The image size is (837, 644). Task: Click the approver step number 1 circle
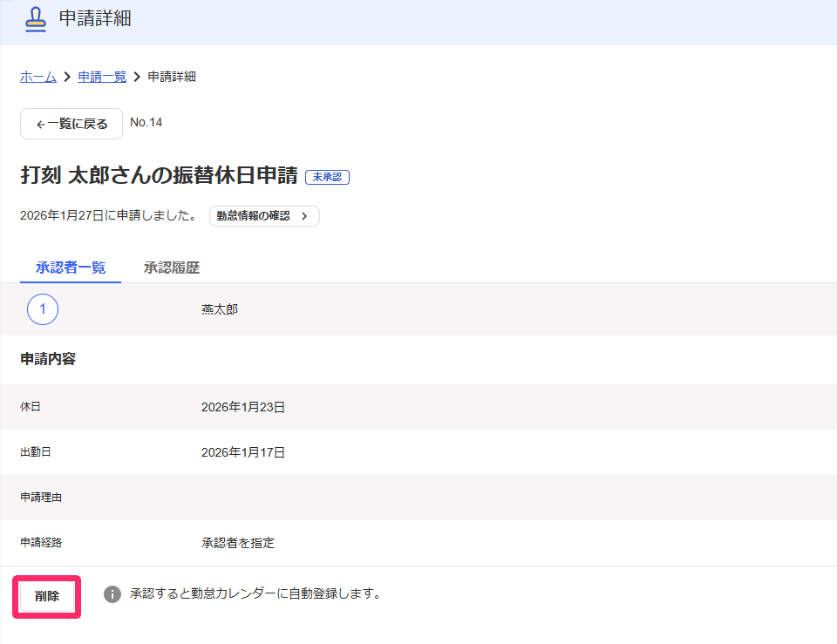point(43,309)
